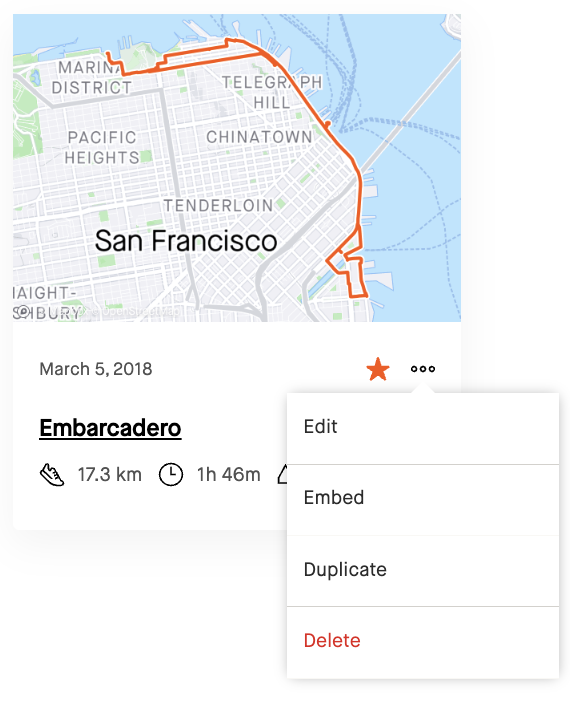Click the Marina District label on map
The width and height of the screenshot is (570, 706).
pos(91,77)
